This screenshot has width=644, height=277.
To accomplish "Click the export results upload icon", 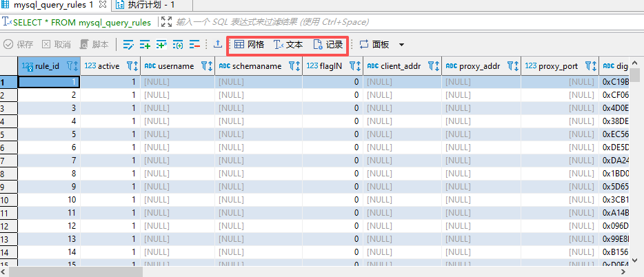I will coord(218,45).
